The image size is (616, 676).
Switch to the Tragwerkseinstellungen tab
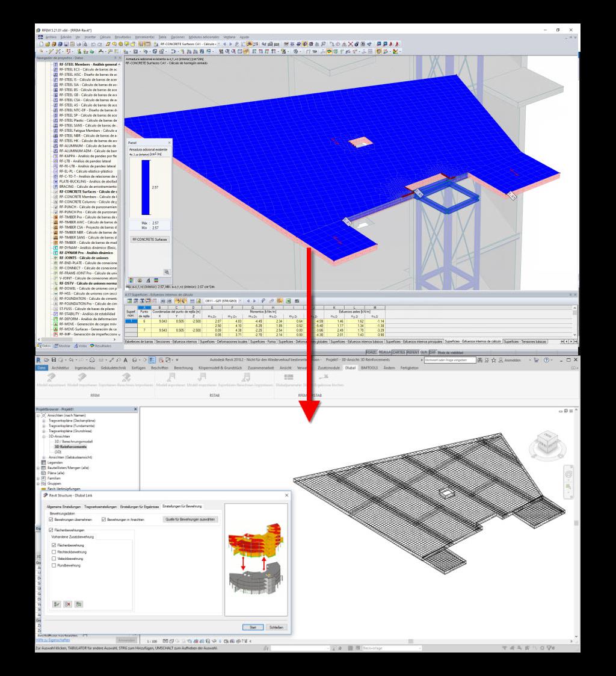[x=100, y=506]
